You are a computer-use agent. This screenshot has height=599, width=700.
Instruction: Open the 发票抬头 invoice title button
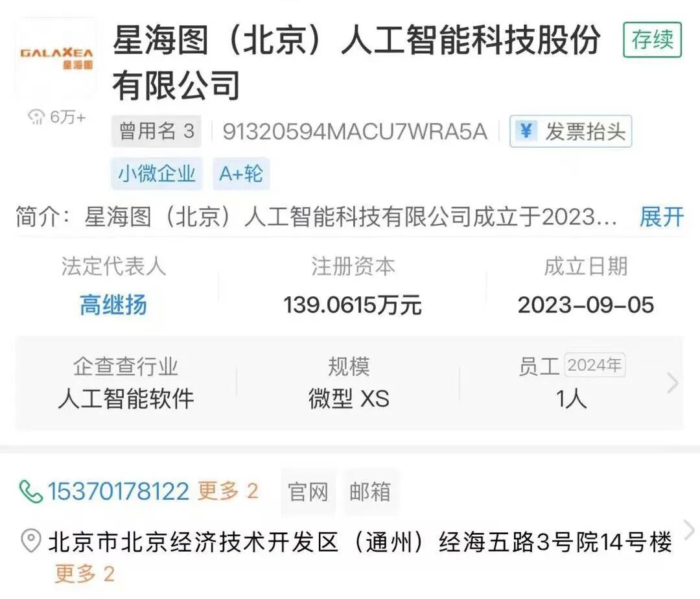pos(570,131)
